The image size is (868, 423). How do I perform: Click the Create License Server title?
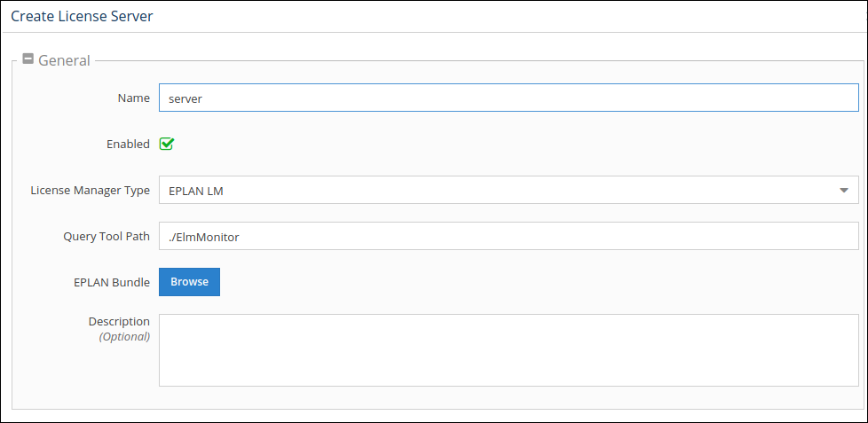(82, 16)
